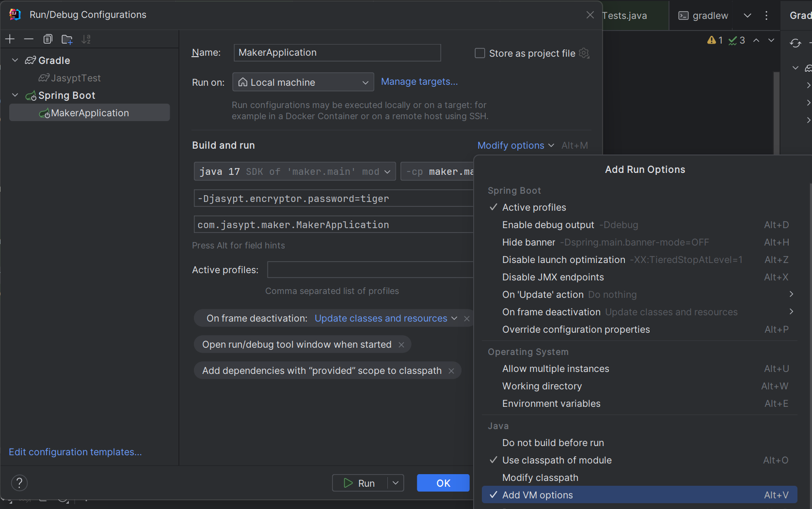Screen dimensions: 812x509
Task: Sort configurations alphabetically
Action: tap(86, 39)
